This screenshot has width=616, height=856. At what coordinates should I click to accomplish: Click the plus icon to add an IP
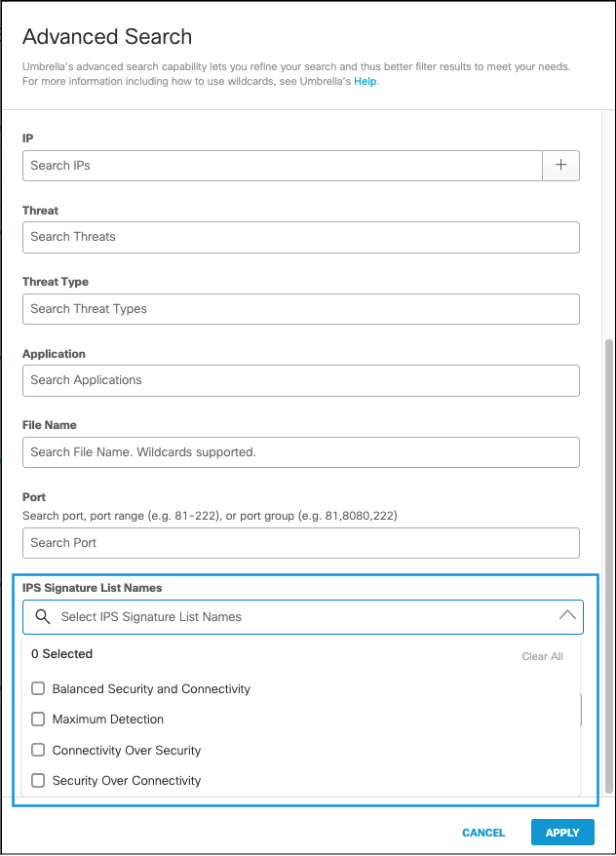click(561, 166)
